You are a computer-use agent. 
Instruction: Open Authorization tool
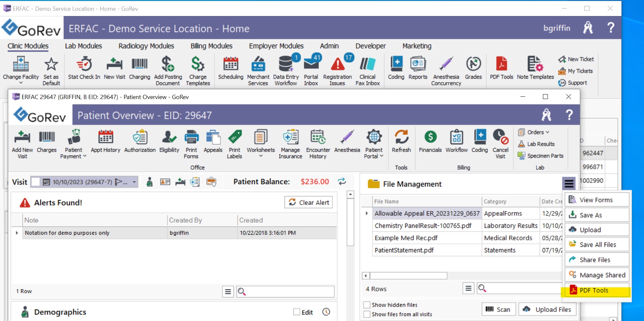tap(140, 141)
